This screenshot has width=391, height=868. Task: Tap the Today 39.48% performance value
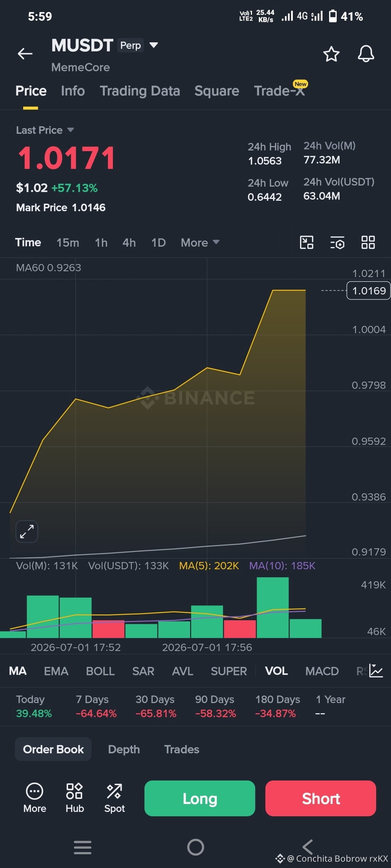[34, 714]
